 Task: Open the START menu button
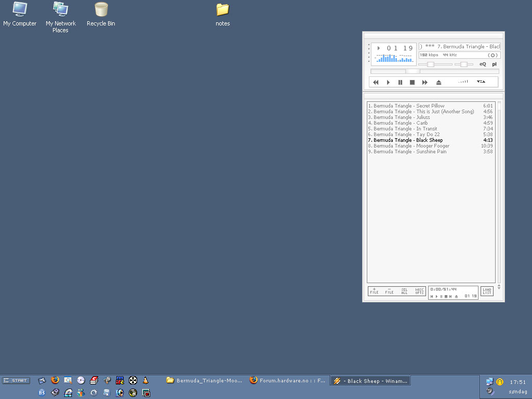(16, 381)
